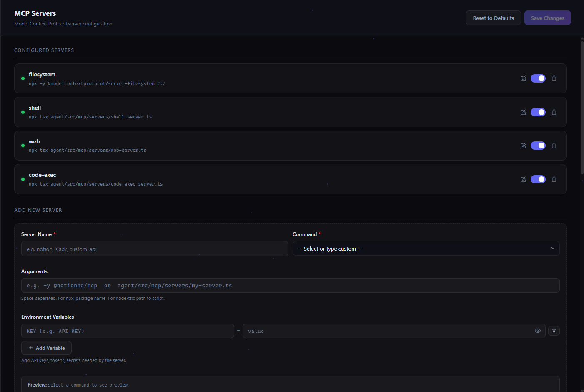584x392 pixels.
Task: Disable the shell server toggle
Action: click(538, 112)
